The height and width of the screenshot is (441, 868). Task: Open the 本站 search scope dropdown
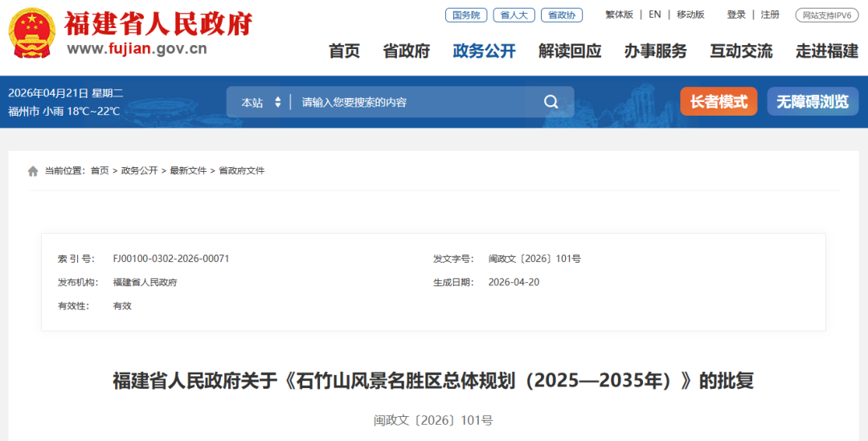click(261, 102)
